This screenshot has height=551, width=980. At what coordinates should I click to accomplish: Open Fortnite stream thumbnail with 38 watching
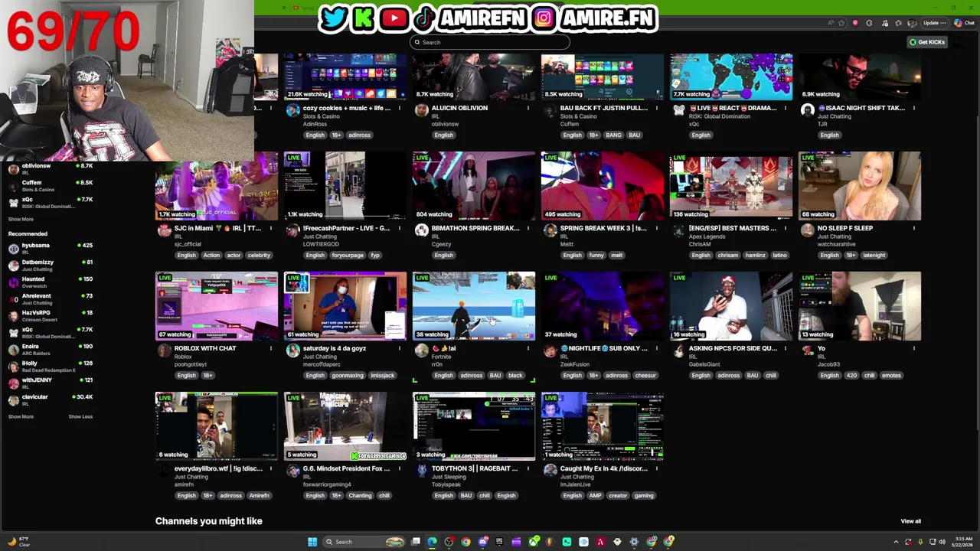(474, 306)
